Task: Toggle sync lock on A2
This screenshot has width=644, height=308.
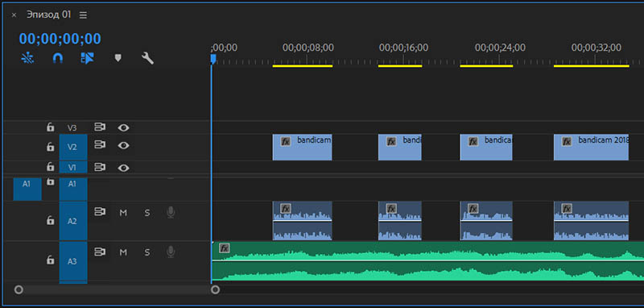Action: tap(100, 211)
